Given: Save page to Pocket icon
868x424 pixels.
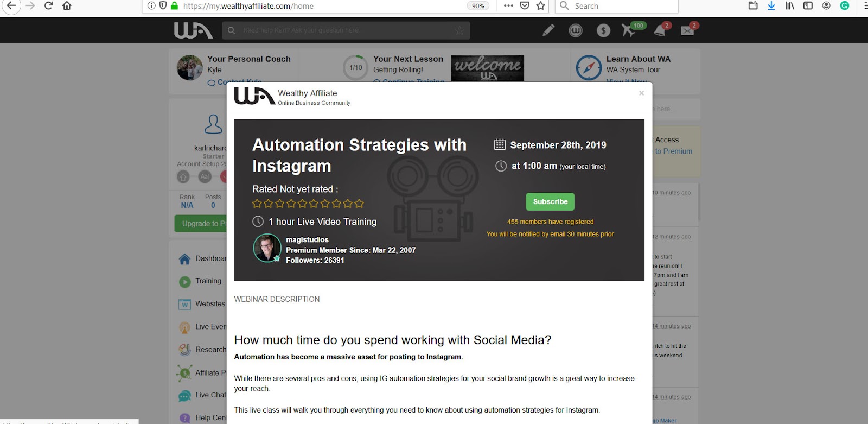Looking at the screenshot, I should pyautogui.click(x=525, y=6).
